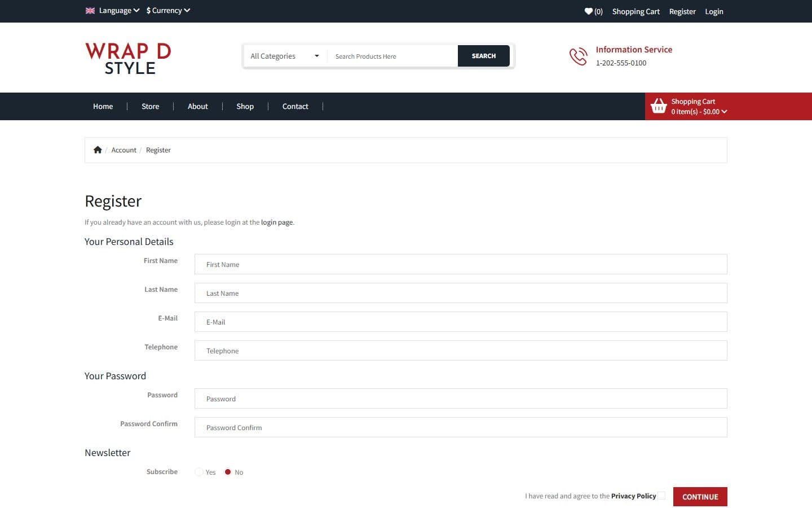The height and width of the screenshot is (508, 812).
Task: Click the shopping basket icon
Action: (x=659, y=106)
